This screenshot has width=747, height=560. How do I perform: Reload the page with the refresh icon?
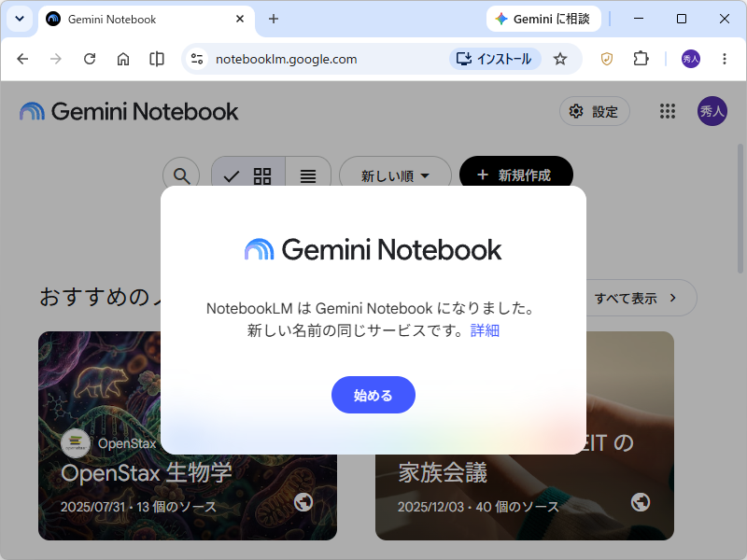tap(90, 59)
